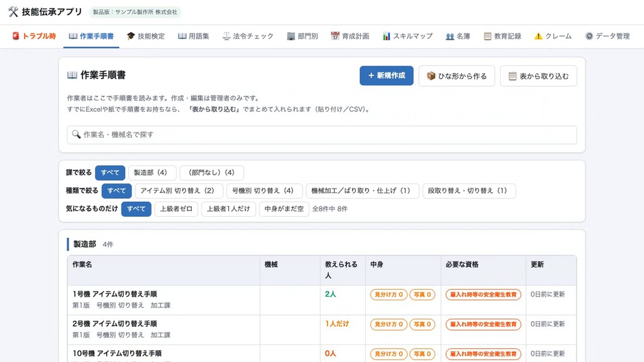Click the ＋新規作成 button

(387, 75)
